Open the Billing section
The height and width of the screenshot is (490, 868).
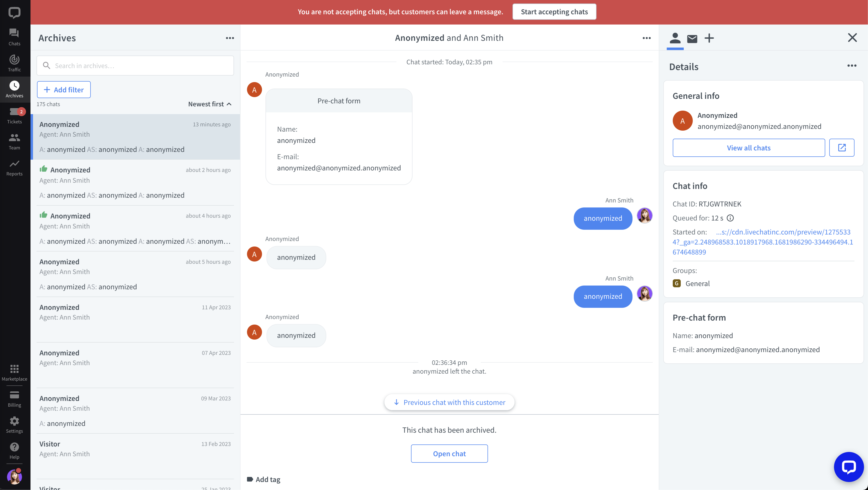click(x=14, y=399)
